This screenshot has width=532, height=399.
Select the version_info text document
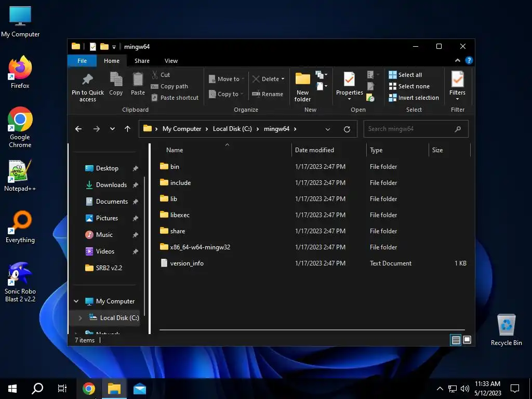[313, 263]
